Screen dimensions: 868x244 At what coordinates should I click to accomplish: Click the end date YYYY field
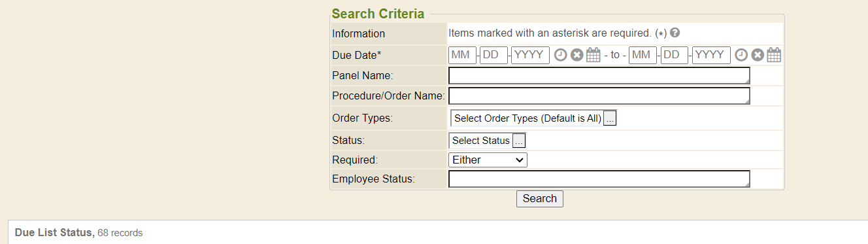(x=711, y=55)
